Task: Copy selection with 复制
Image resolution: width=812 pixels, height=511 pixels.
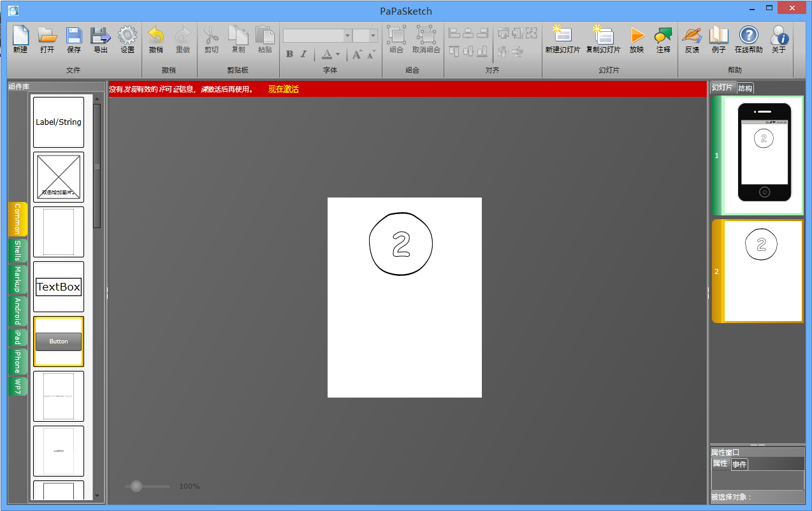Action: coord(238,40)
